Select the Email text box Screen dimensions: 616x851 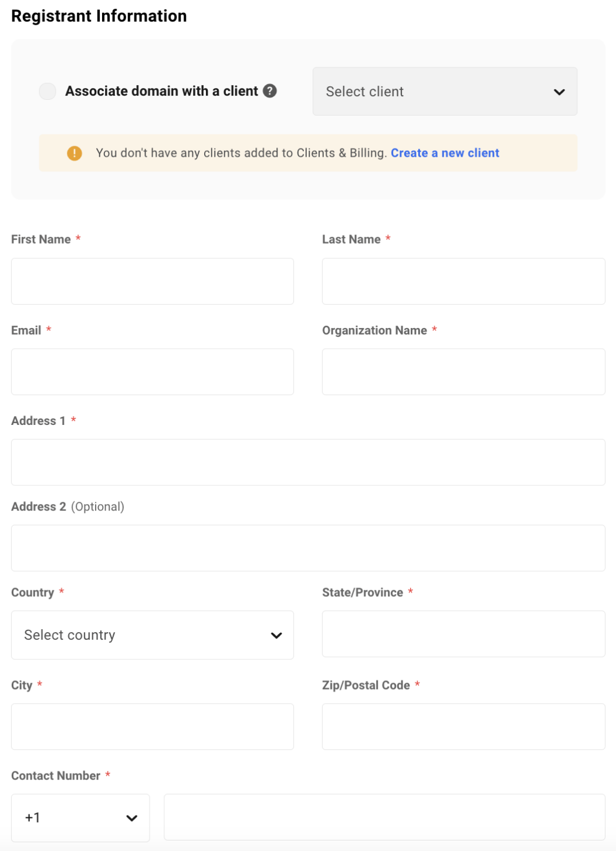coord(152,372)
